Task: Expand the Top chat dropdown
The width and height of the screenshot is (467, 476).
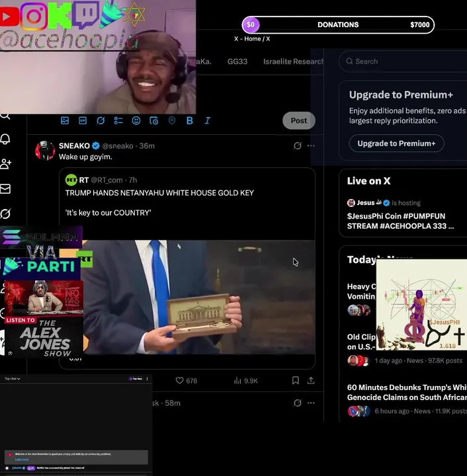Action: point(12,379)
